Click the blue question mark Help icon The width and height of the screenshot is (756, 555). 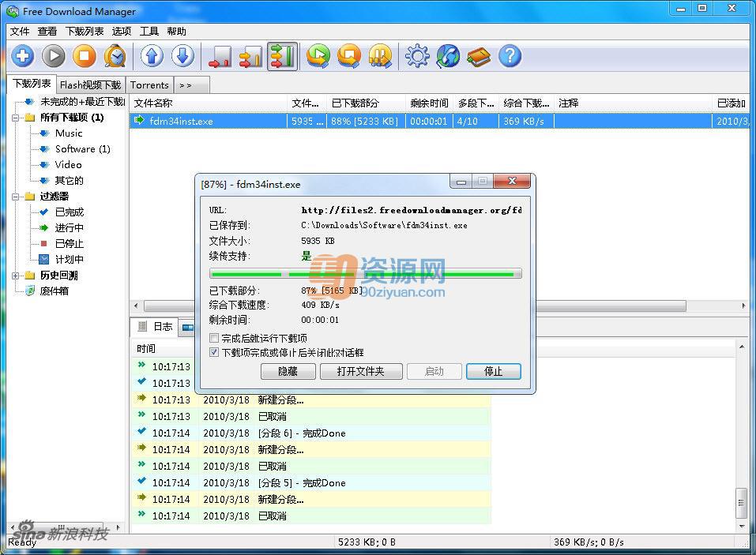pyautogui.click(x=510, y=56)
